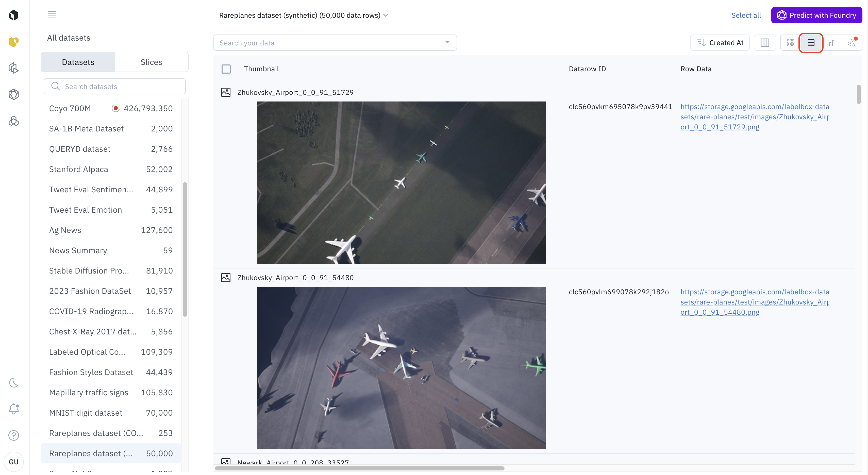This screenshot has width=868, height=475.
Task: Select 2023 Fashion DataSet
Action: (x=110, y=291)
